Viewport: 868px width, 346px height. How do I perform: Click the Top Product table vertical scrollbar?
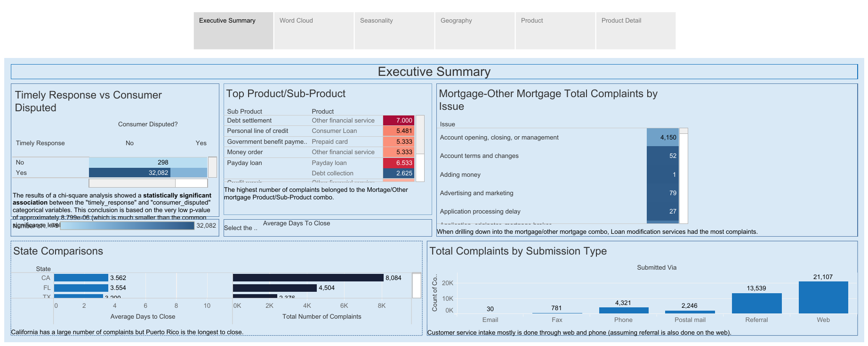(x=420, y=148)
